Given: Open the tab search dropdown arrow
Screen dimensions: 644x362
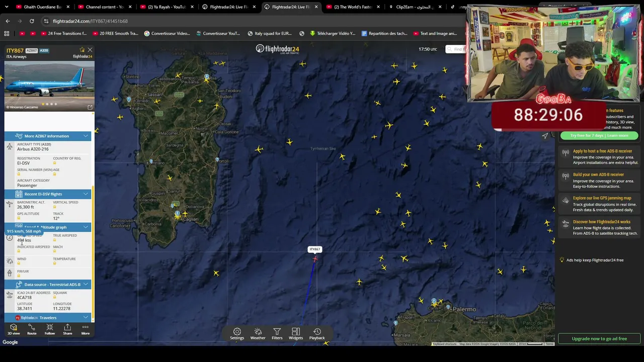Looking at the screenshot, I should [6, 7].
